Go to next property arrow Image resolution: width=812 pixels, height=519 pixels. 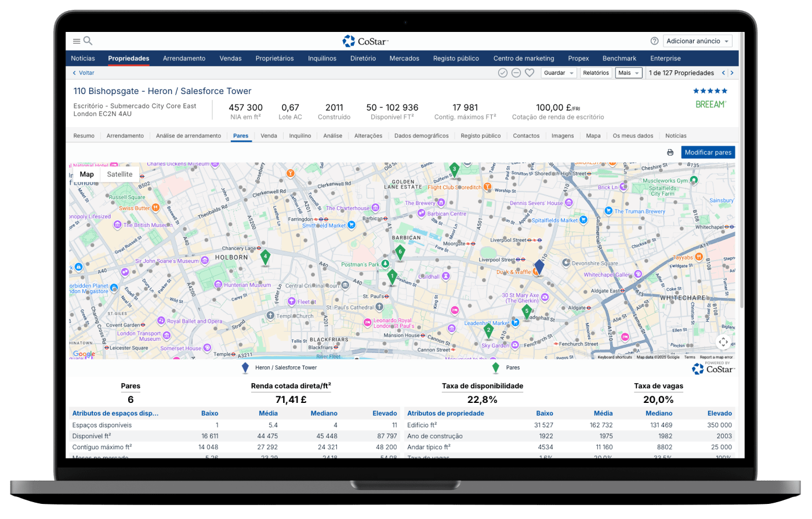point(732,73)
